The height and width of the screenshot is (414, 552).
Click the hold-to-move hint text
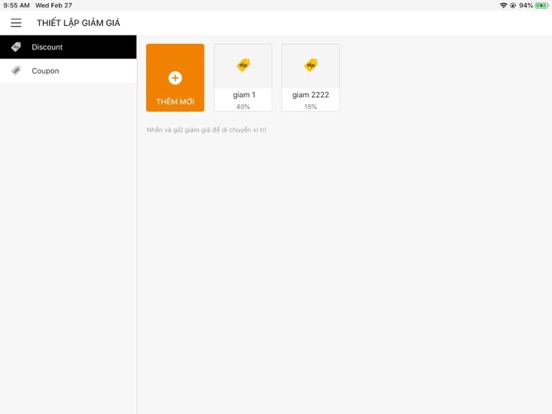click(206, 130)
